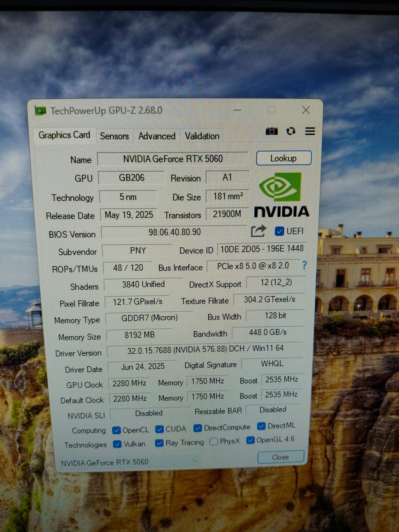
Task: Click the Shaders field 3840 Unified
Action: [143, 285]
